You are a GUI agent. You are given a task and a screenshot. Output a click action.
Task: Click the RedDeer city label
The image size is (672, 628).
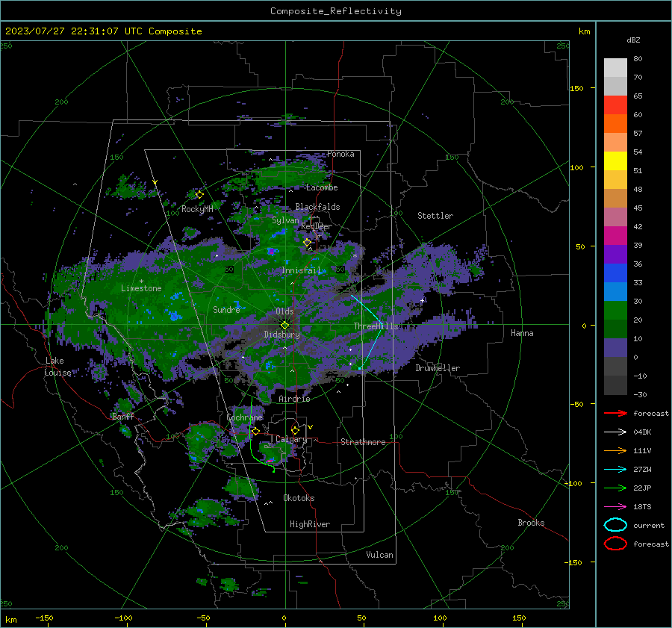pos(317,226)
